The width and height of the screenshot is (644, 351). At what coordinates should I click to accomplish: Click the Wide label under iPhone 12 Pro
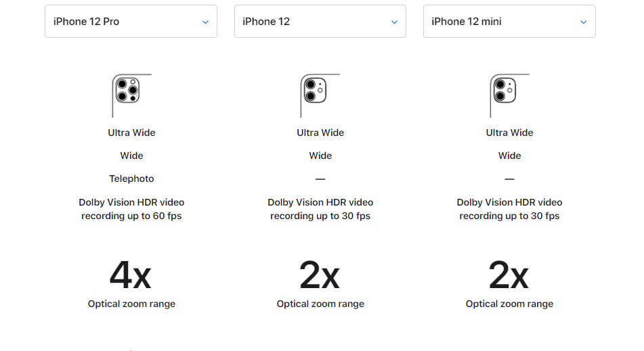click(131, 156)
